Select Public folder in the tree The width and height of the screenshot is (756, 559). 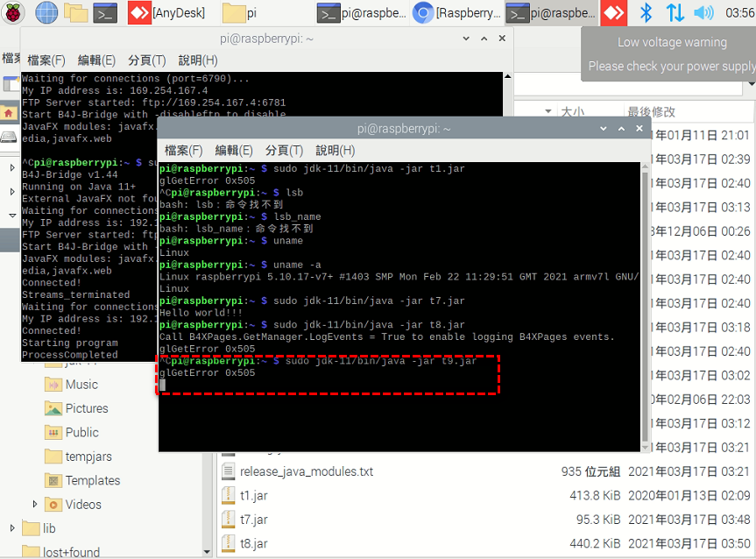pyautogui.click(x=82, y=433)
